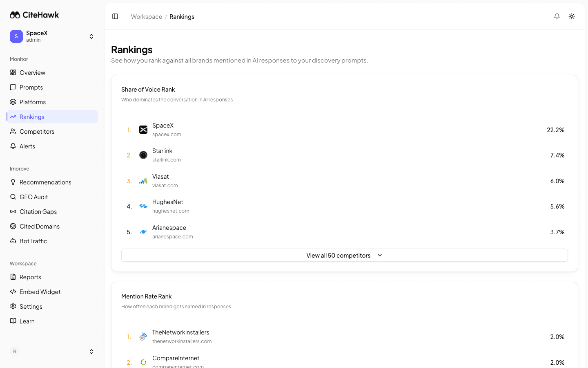Screen dimensions: 588x368
Task: Click the SpaceX logo in rankings
Action: [x=143, y=130]
